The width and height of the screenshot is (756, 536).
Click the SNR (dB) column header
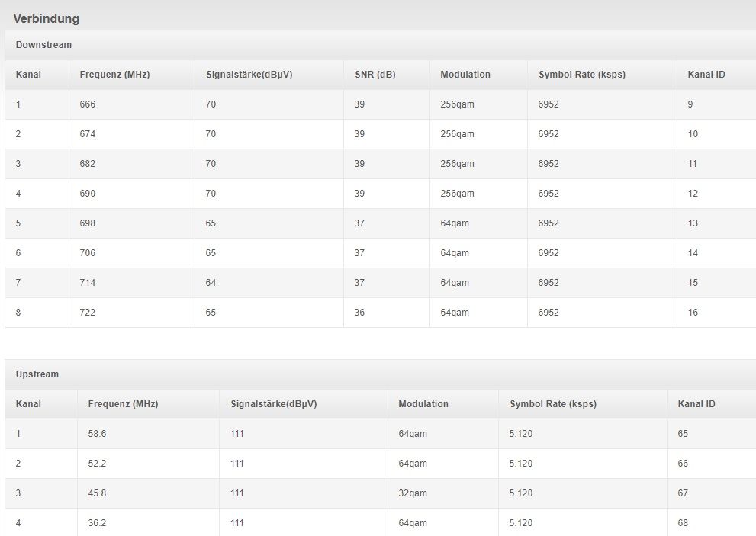pyautogui.click(x=375, y=75)
